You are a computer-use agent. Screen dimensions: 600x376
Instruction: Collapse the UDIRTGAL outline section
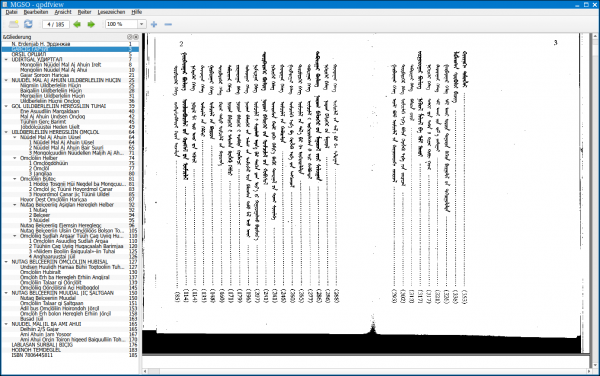(x=6, y=60)
